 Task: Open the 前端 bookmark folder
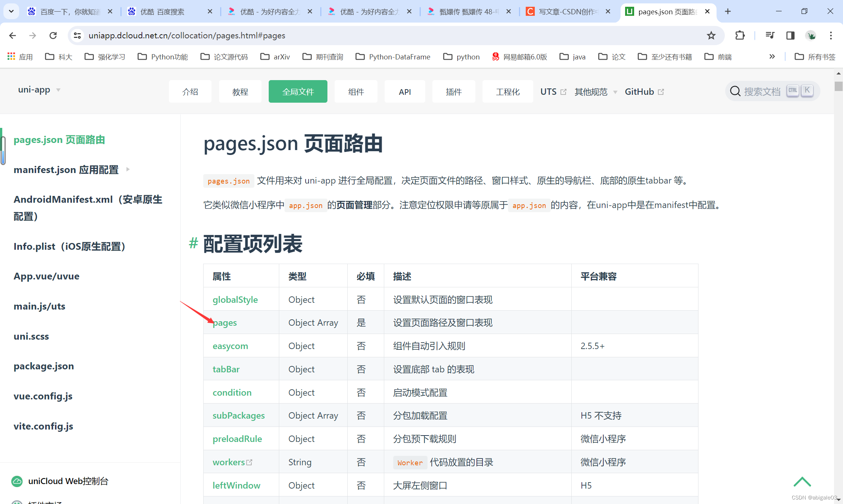[718, 57]
